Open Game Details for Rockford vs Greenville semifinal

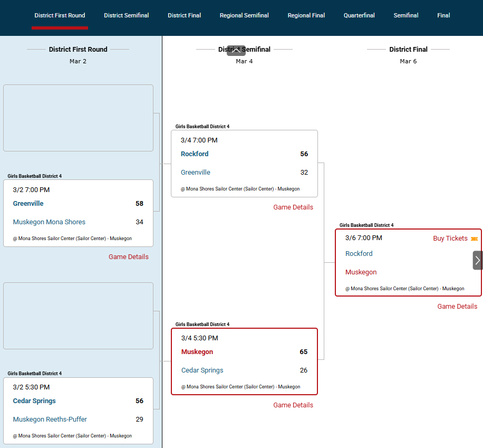point(293,207)
